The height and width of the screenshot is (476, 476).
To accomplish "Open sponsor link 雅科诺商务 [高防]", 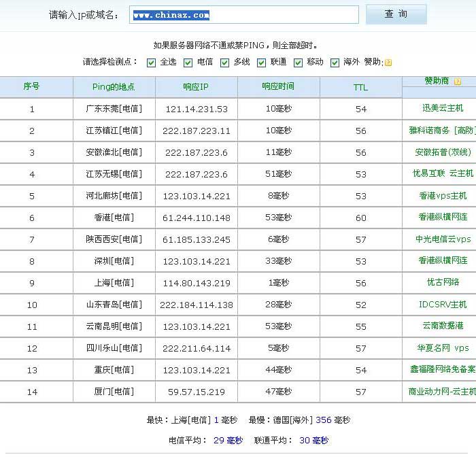I will [x=442, y=131].
